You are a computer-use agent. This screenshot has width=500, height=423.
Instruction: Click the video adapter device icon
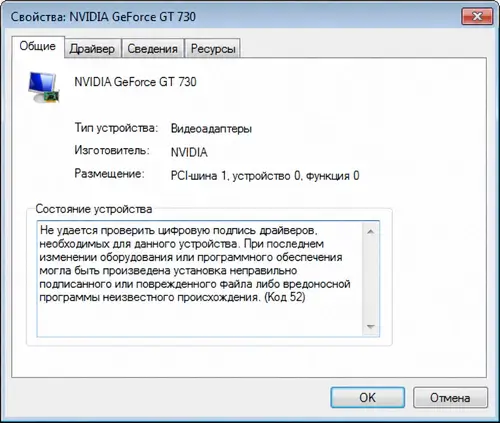[x=44, y=87]
